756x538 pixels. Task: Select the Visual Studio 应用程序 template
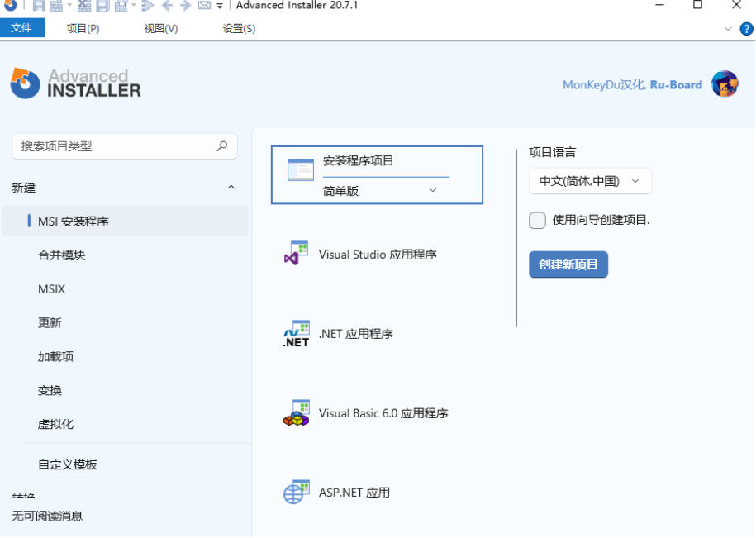point(377,254)
